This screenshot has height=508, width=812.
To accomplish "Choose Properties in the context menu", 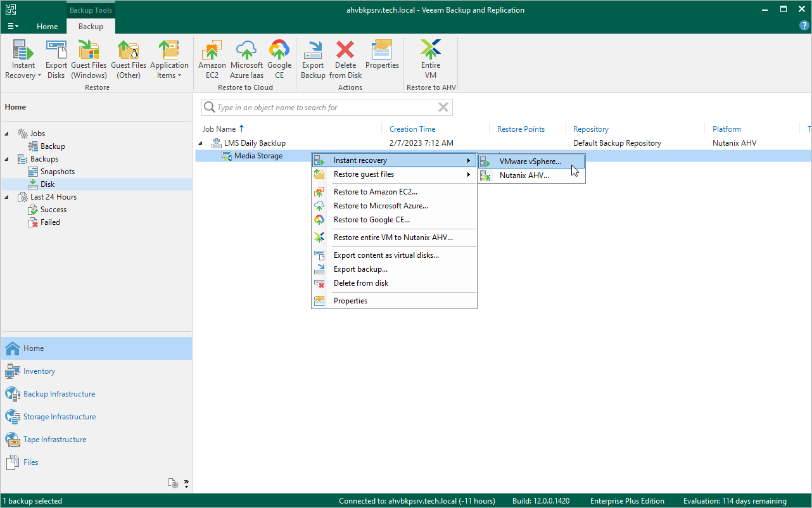I will [x=394, y=301].
